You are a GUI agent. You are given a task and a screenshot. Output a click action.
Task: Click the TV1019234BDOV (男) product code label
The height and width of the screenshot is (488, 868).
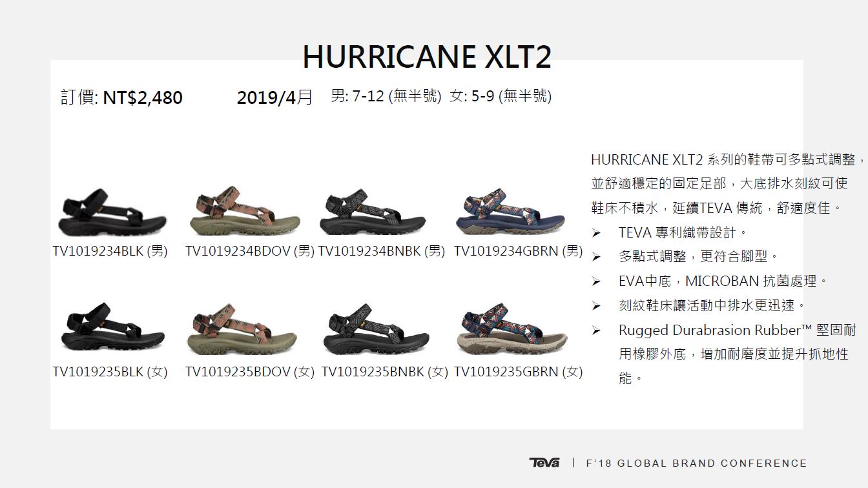250,251
